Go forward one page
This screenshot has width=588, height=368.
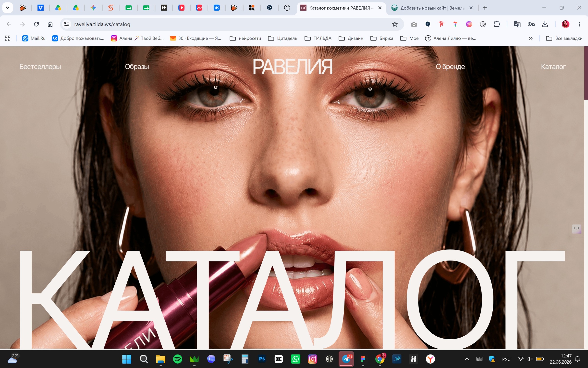pos(23,24)
